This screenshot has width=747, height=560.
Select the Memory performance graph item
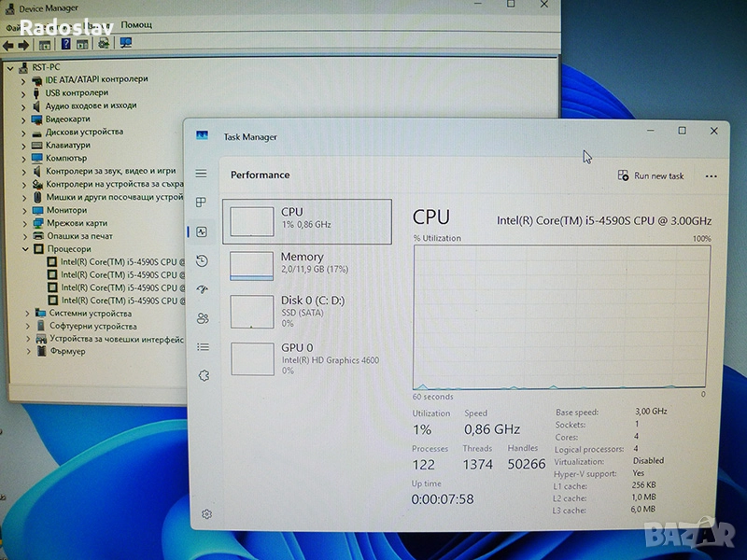pyautogui.click(x=307, y=265)
